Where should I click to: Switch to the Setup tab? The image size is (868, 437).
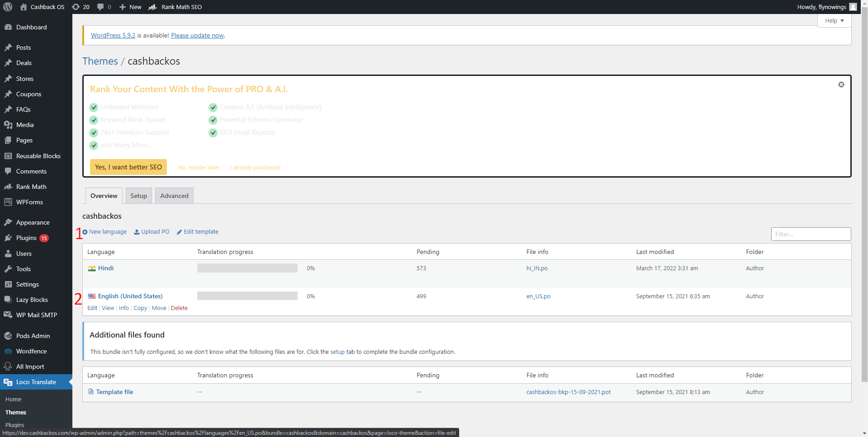tap(138, 196)
